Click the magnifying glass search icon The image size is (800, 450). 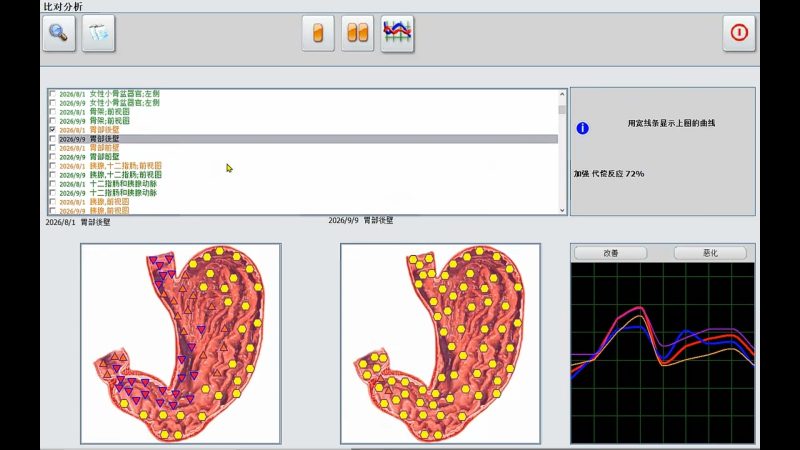point(59,33)
